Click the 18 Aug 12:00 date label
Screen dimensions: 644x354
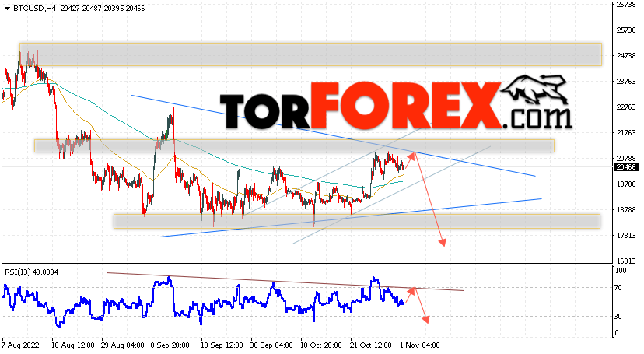72,345
